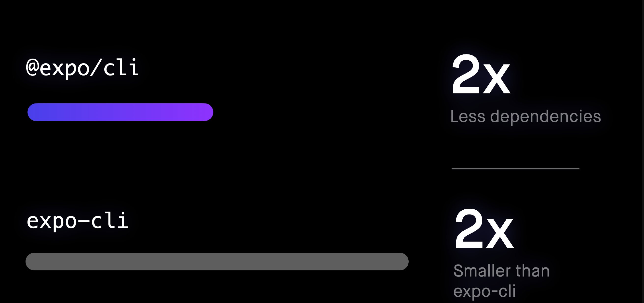644x303 pixels.
Task: Click the gray "expo-cli" text in bottom caption
Action: [484, 291]
